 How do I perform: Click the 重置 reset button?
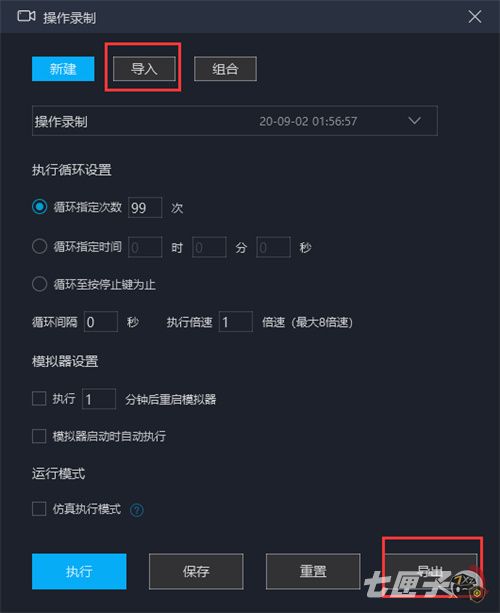pyautogui.click(x=313, y=571)
